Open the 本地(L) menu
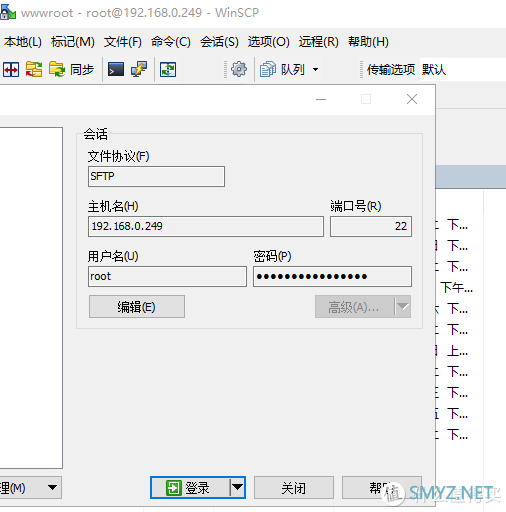Screen dimensions: 506x512 23,42
